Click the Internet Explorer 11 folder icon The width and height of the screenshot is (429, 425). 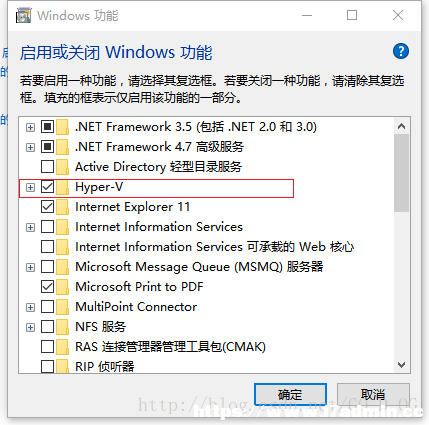[62, 207]
